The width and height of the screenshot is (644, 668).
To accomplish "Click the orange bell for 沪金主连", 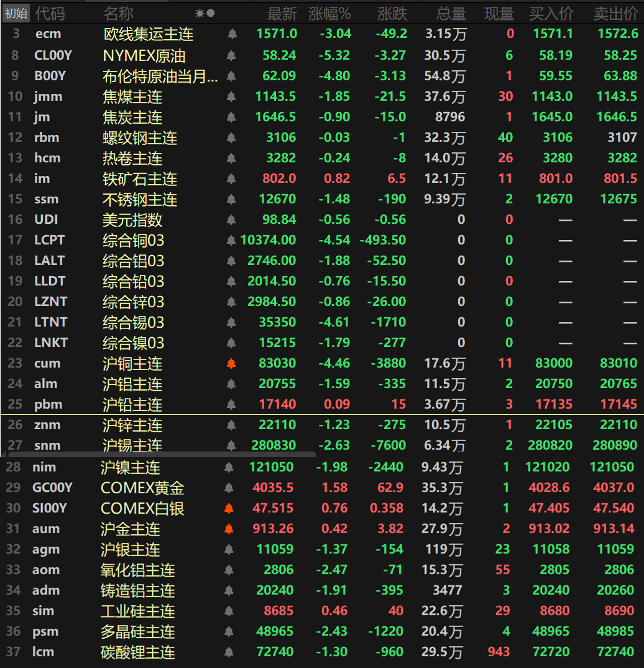I will tap(229, 529).
